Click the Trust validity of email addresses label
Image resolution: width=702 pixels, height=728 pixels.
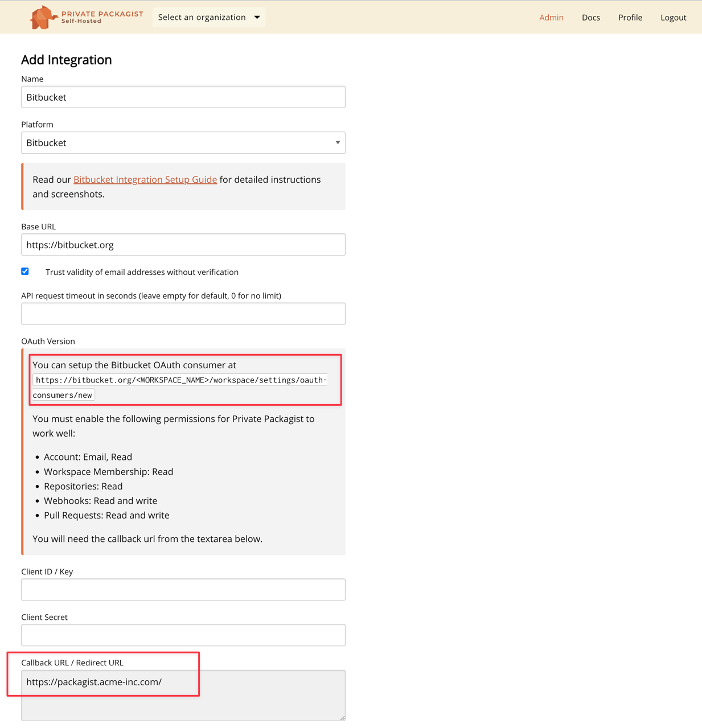pyautogui.click(x=142, y=272)
